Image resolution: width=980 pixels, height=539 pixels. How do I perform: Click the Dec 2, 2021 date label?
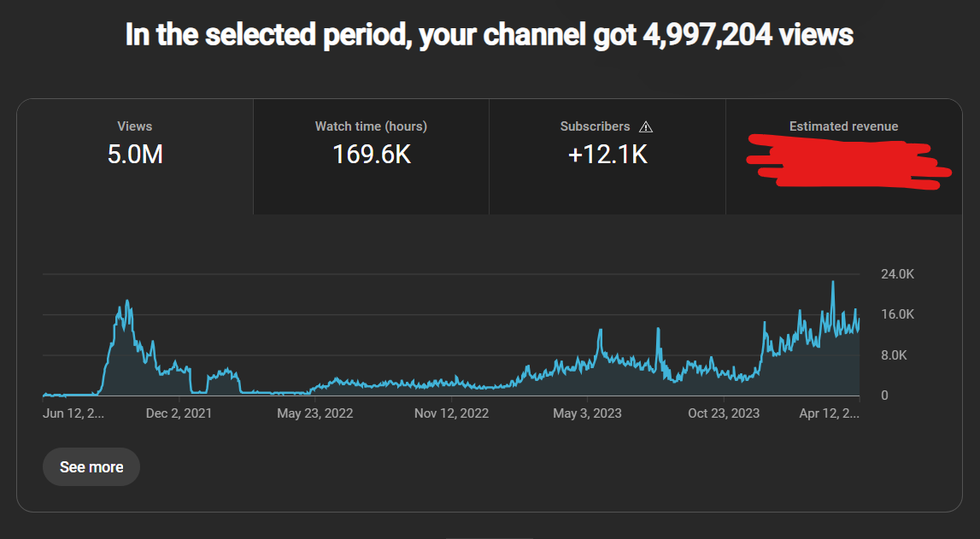179,413
